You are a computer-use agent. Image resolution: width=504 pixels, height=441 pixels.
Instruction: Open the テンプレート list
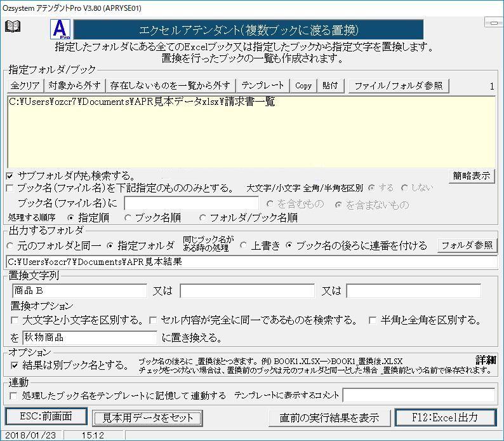pyautogui.click(x=262, y=86)
